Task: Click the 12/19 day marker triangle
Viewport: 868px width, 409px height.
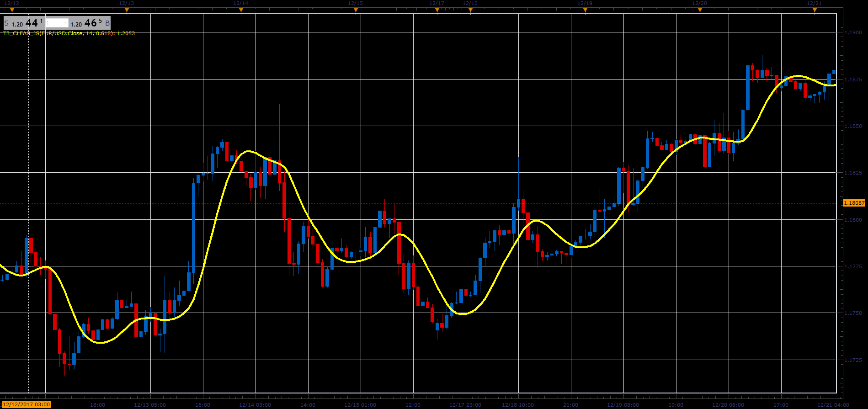Action: (586, 10)
